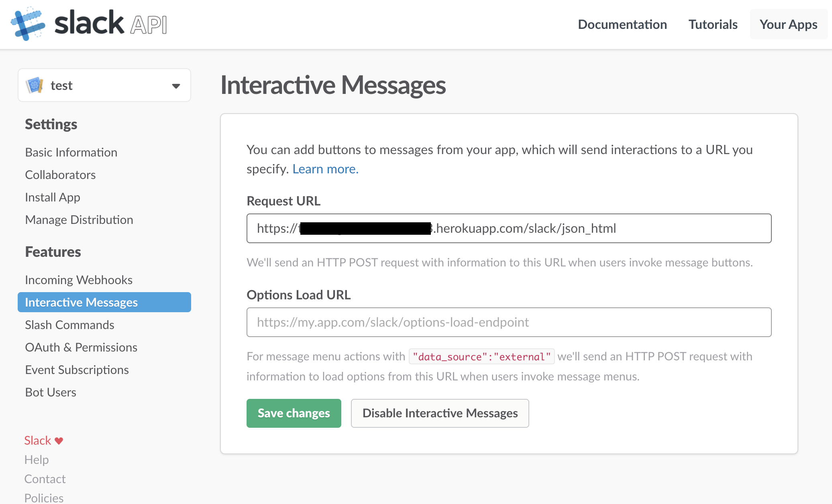Select the Interactive Messages sidebar entry
The height and width of the screenshot is (504, 832).
tap(82, 302)
